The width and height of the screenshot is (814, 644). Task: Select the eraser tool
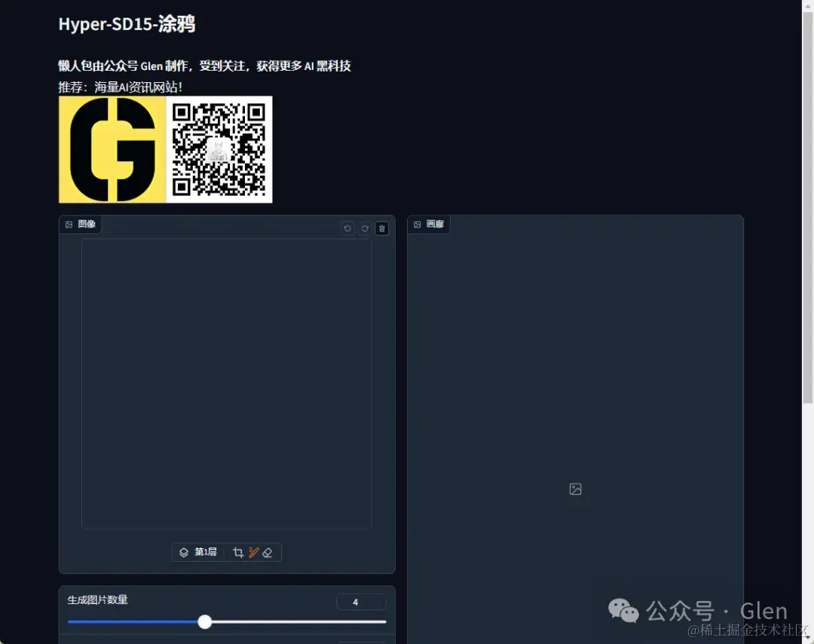click(268, 553)
